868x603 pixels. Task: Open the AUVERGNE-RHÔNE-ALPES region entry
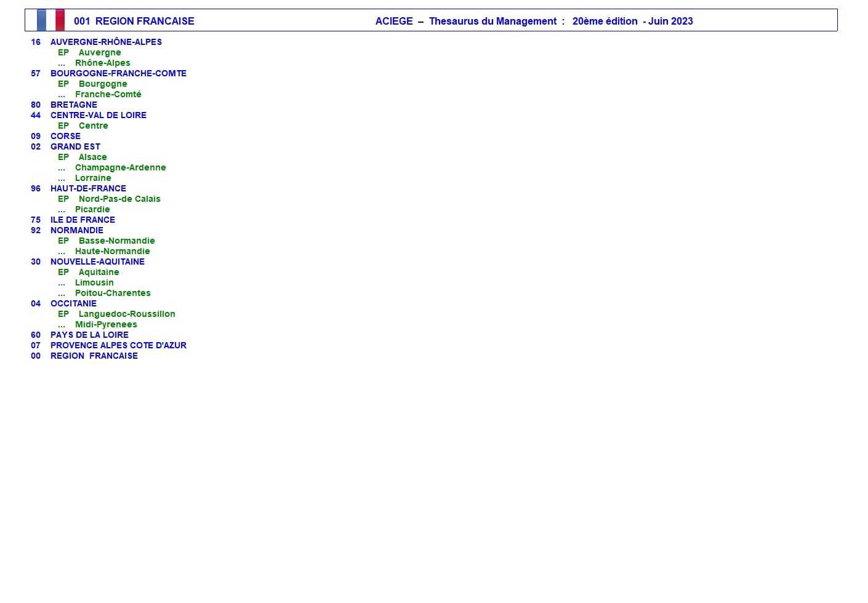pos(106,42)
